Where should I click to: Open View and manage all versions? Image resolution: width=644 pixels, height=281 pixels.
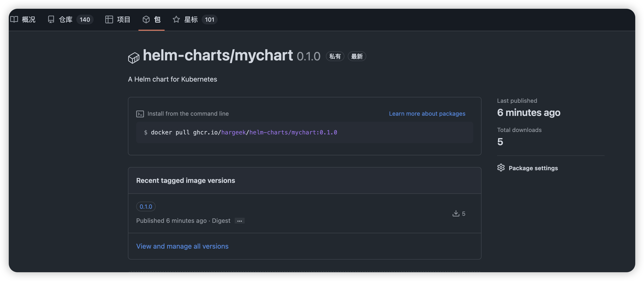click(x=182, y=246)
